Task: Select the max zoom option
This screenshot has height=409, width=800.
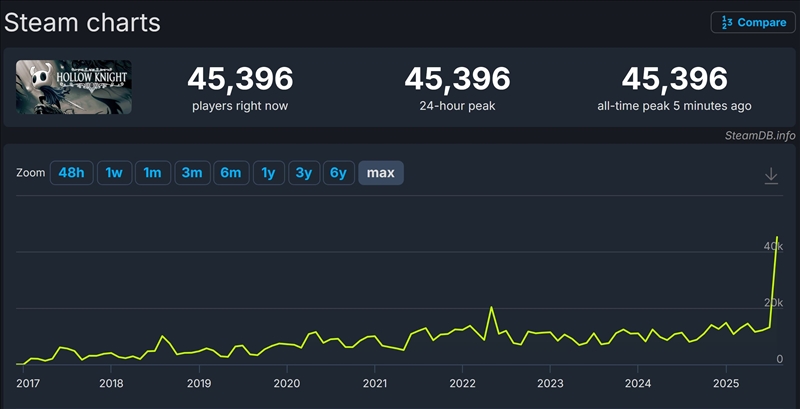Action: tap(380, 173)
